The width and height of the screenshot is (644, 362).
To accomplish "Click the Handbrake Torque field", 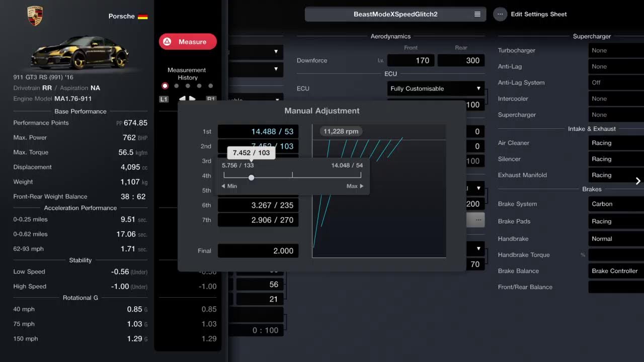I will click(x=616, y=255).
